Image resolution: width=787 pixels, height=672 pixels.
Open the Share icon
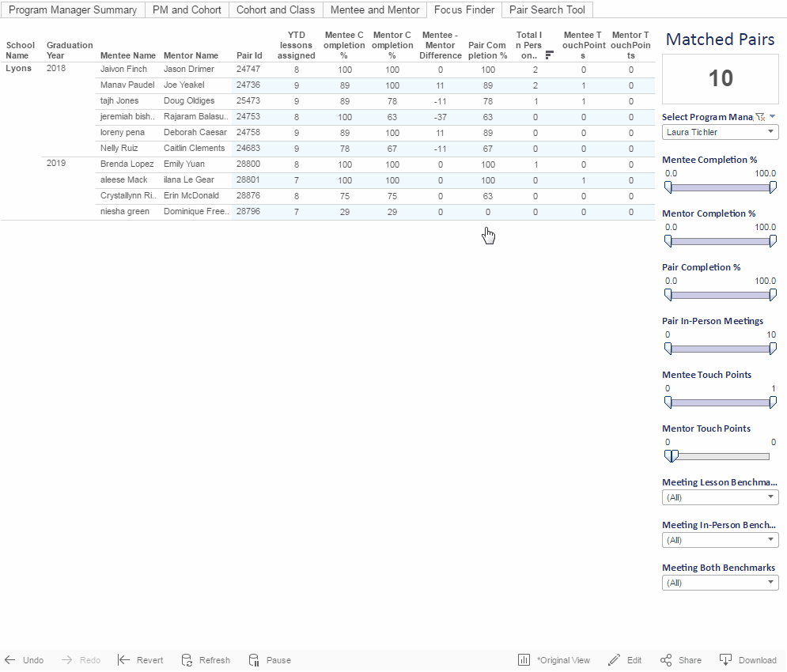click(x=666, y=660)
